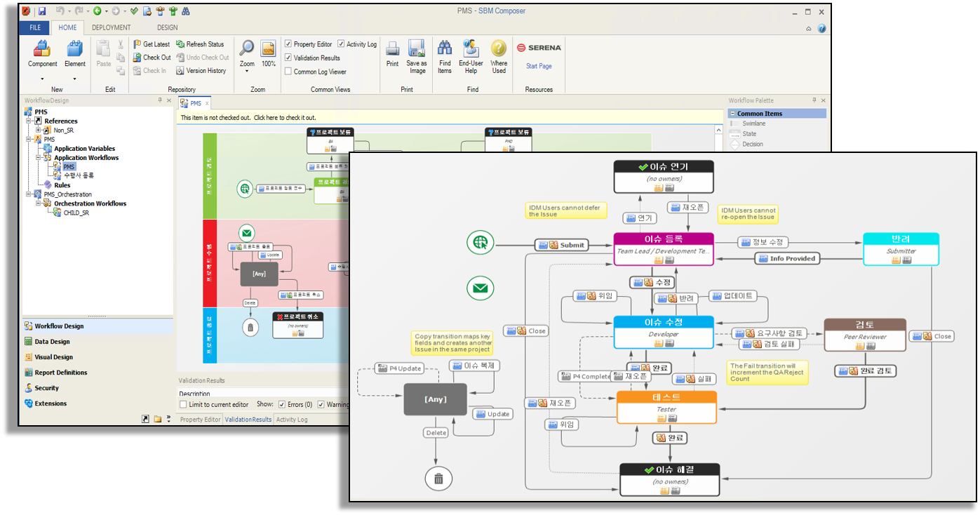This screenshot has height=515, width=980.
Task: Collapse the Orchestration Workflows node
Action: [x=39, y=203]
